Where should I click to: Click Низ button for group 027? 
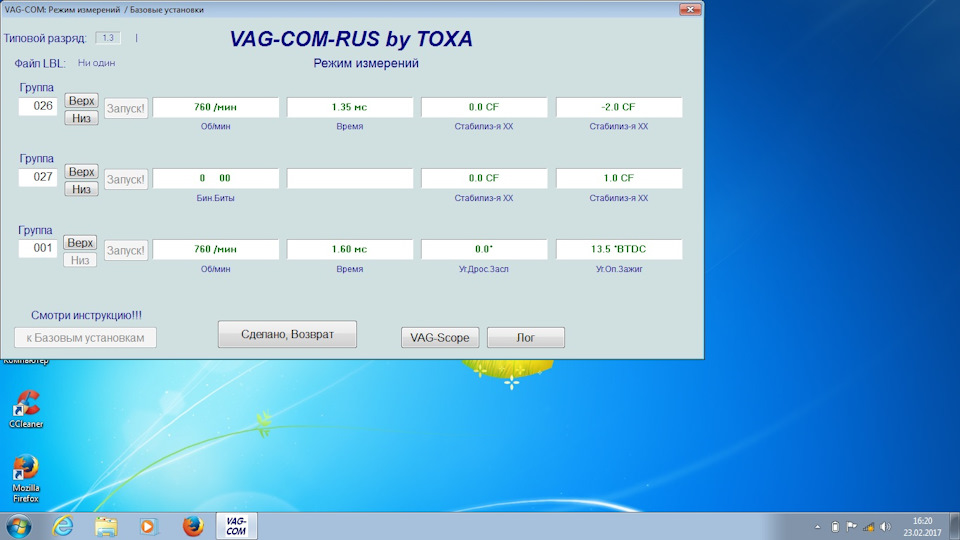(x=81, y=189)
